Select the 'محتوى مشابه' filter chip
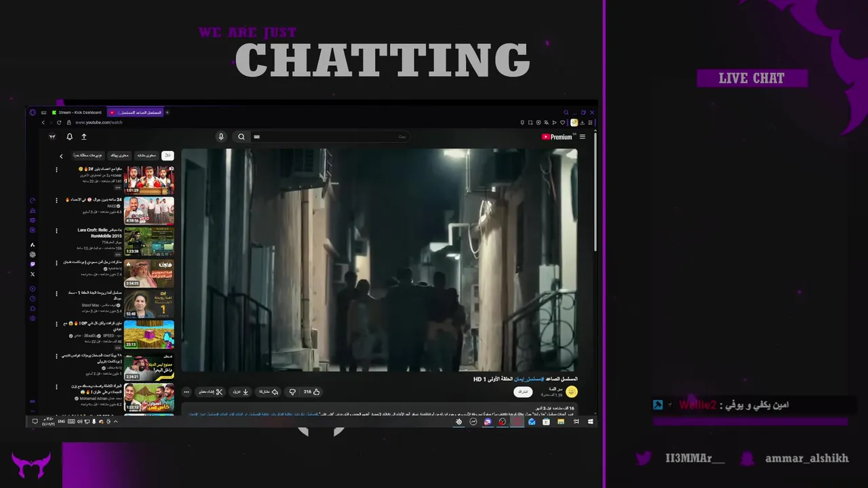This screenshot has width=868, height=488. pyautogui.click(x=146, y=155)
